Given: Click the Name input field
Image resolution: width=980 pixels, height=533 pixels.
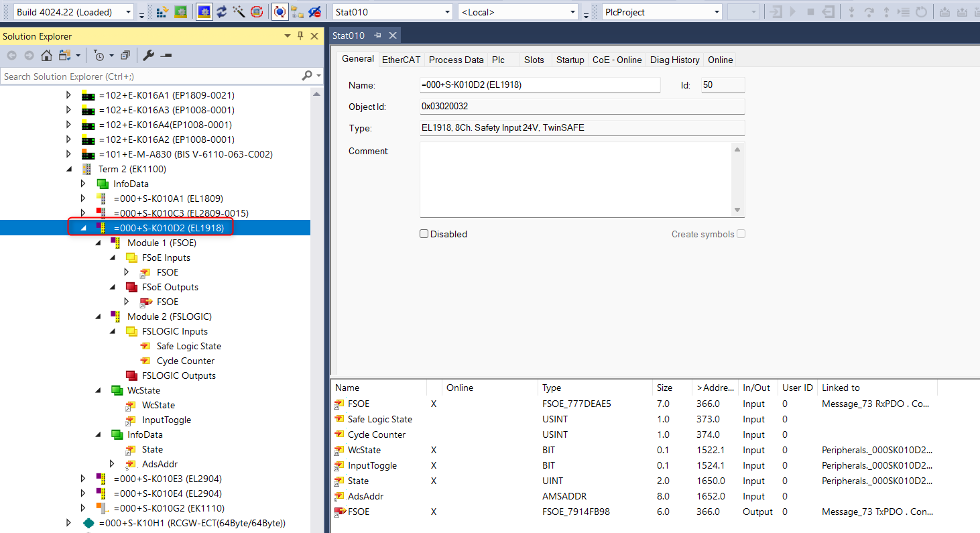Looking at the screenshot, I should tap(539, 85).
